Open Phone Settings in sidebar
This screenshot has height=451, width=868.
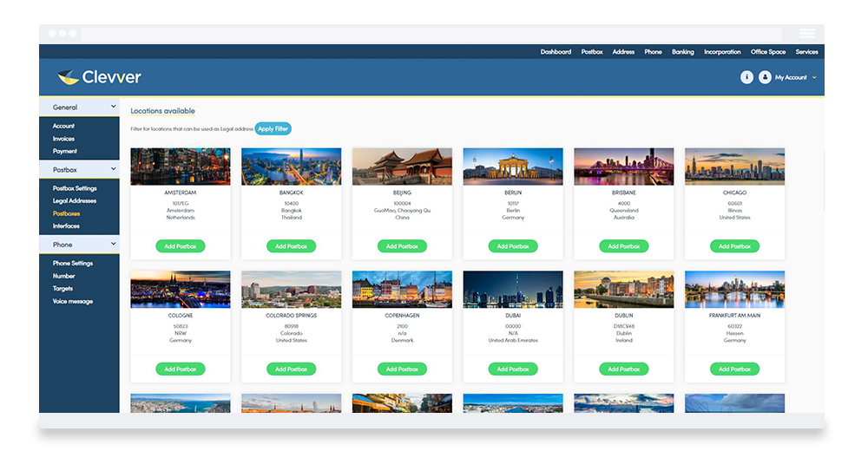click(73, 264)
